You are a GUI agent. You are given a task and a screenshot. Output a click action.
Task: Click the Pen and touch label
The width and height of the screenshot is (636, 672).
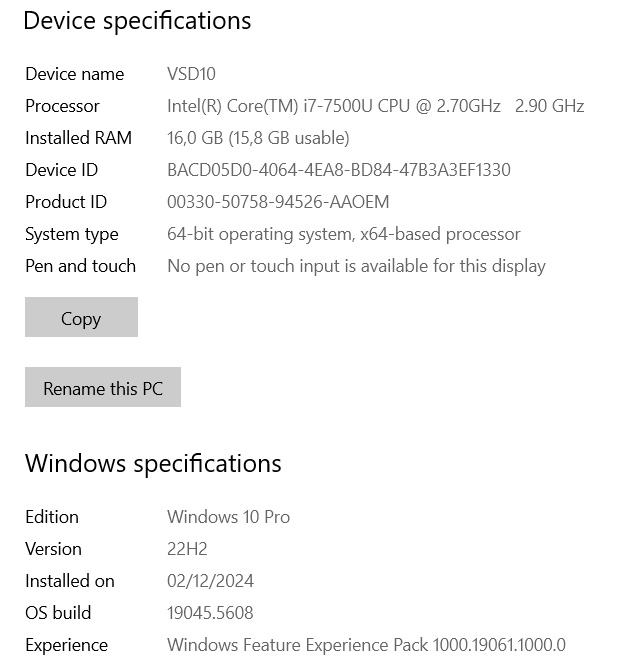tap(80, 266)
